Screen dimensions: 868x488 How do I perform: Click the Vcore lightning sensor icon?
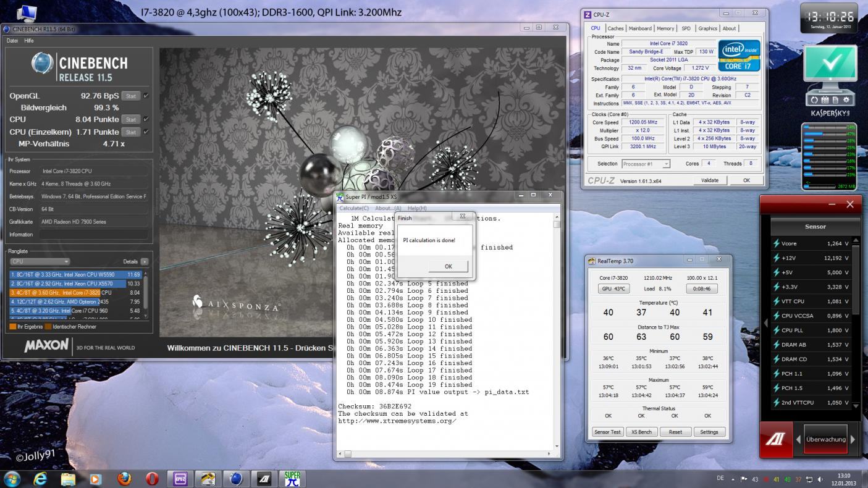click(x=776, y=243)
